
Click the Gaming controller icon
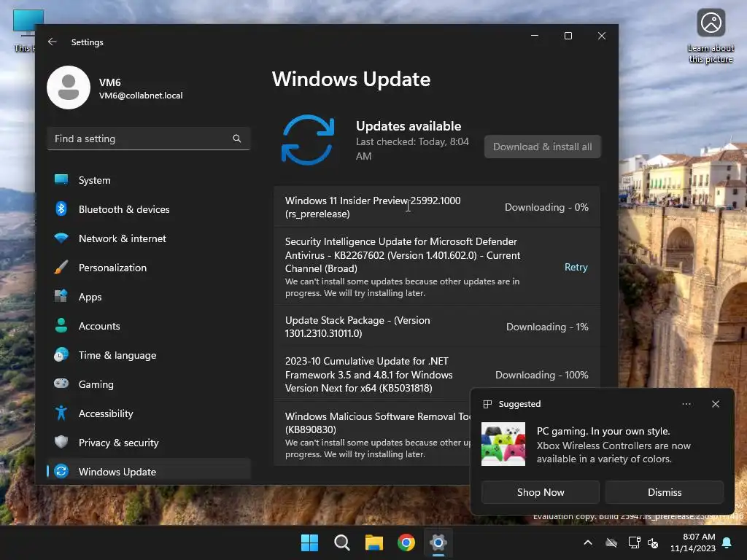[61, 384]
